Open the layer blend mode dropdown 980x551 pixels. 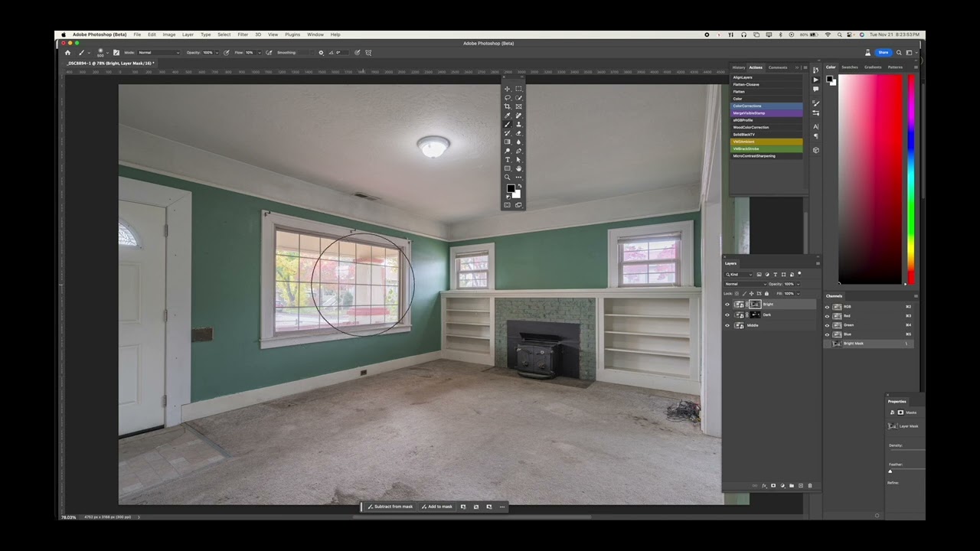click(746, 284)
